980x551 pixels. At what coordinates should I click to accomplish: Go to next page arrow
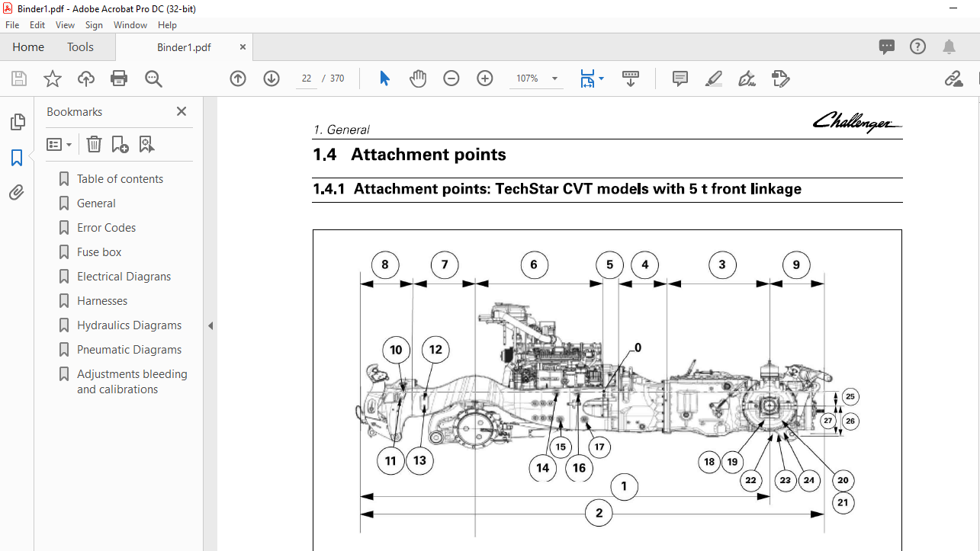[272, 78]
